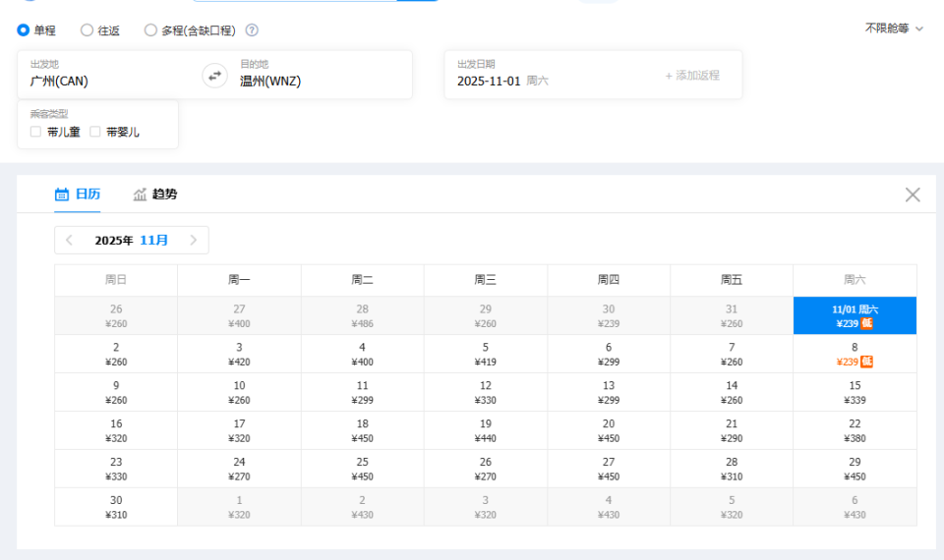Open the 不限舱等 cabin class dropdown
The width and height of the screenshot is (944, 560).
pos(894,28)
